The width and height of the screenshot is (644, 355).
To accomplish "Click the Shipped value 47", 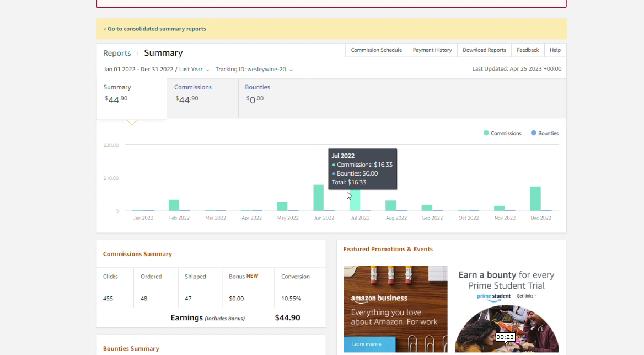I will pyautogui.click(x=188, y=299).
